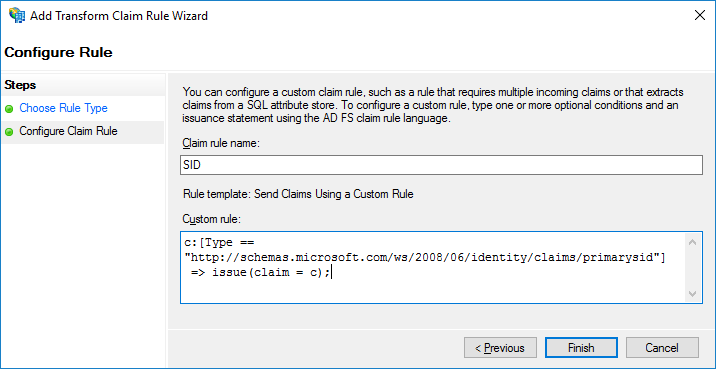Screen dimensions: 716x369
Task: Click the Claim rule name label
Action: [221, 143]
